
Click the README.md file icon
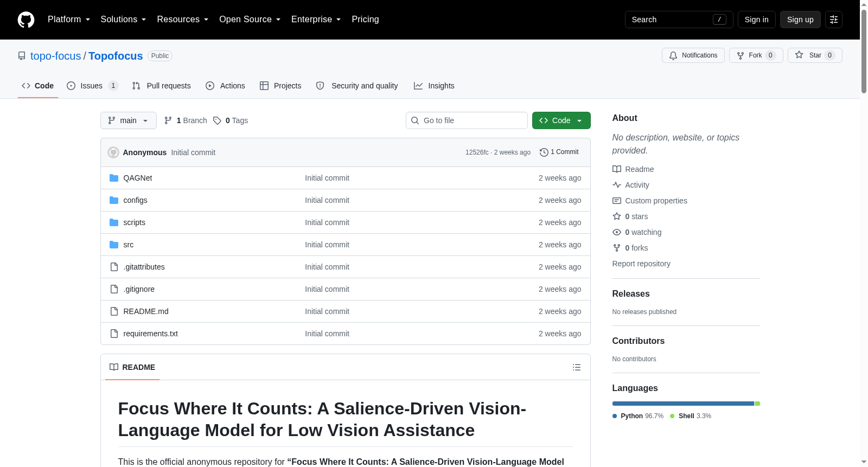114,311
